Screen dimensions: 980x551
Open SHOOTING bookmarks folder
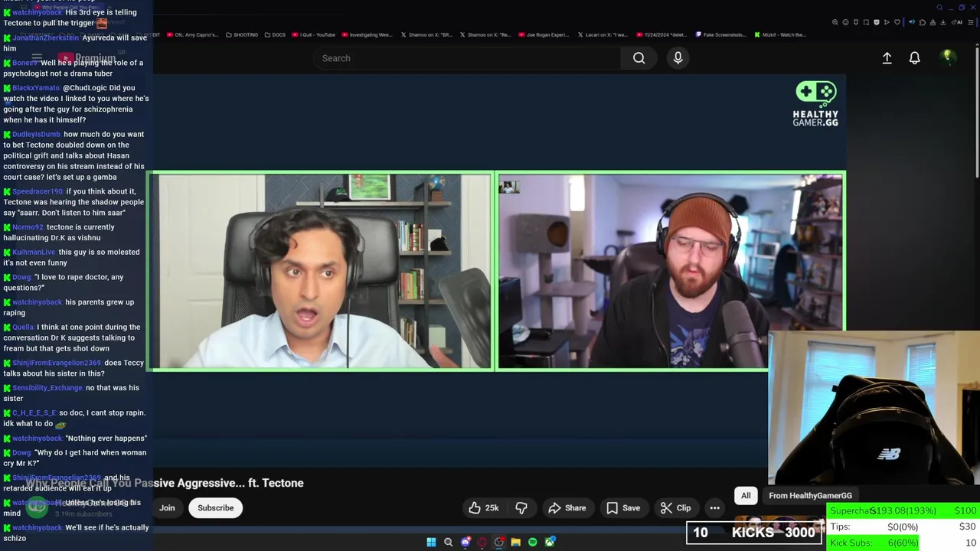click(x=242, y=34)
